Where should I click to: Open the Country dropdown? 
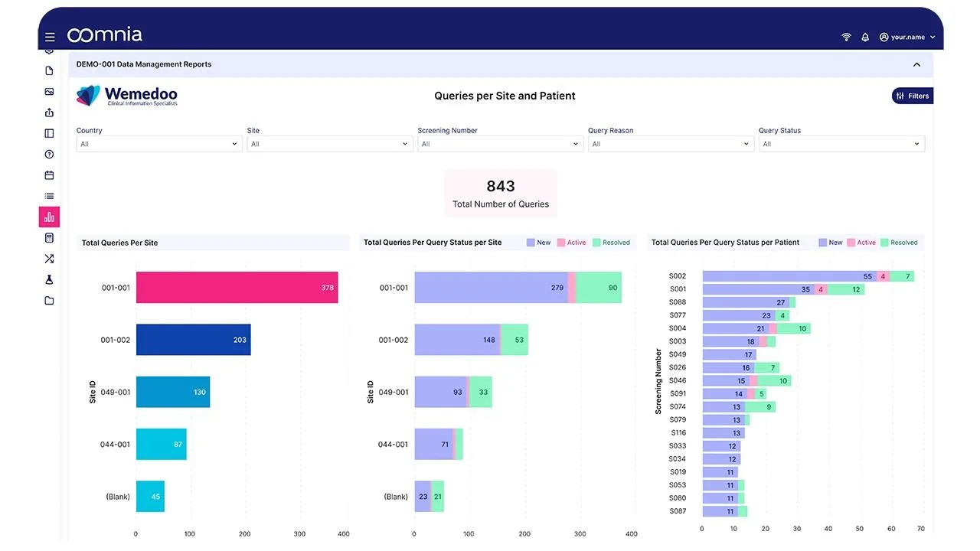[x=159, y=144]
